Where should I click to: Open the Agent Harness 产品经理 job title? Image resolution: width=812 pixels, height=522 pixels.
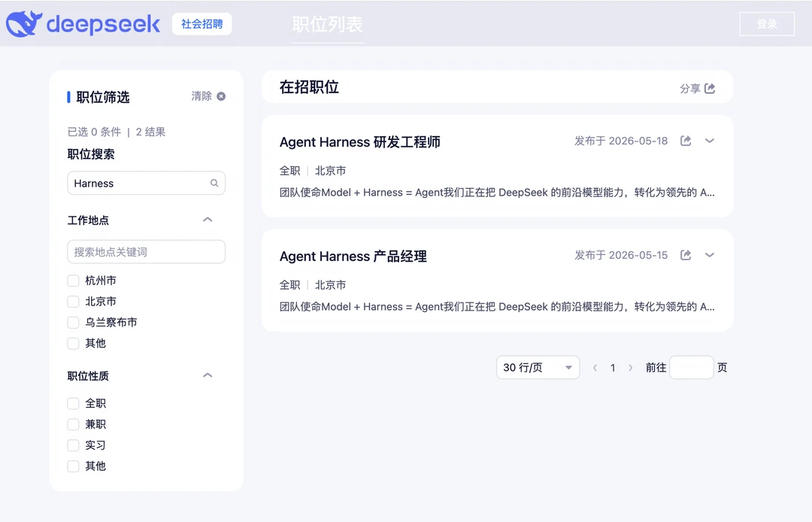point(353,256)
